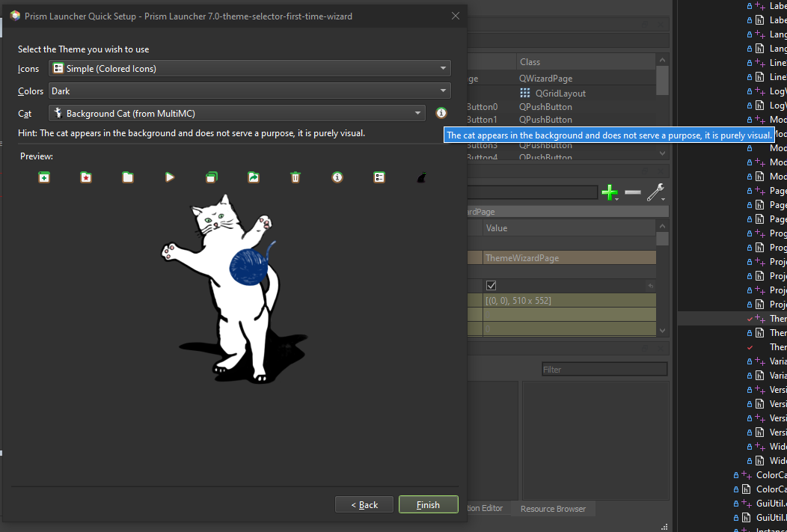
Task: Click the header file icon beside Ther
Action: 760,333
